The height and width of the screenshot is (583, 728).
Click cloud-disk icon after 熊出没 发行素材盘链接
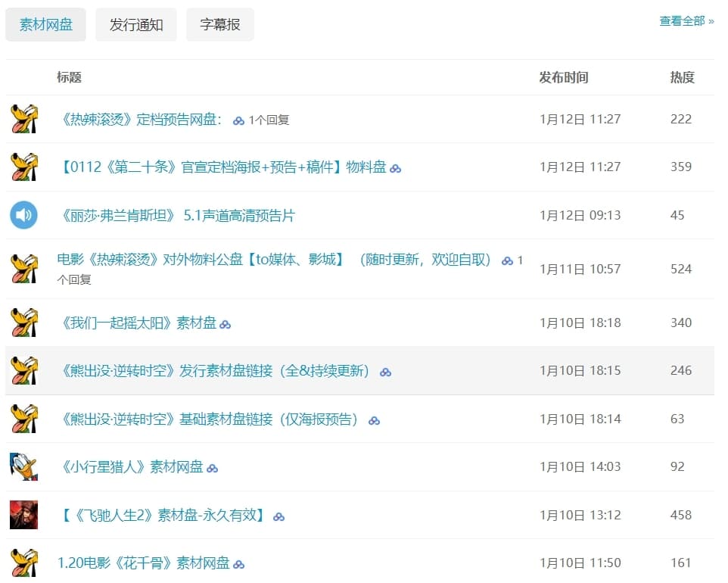[x=385, y=372]
